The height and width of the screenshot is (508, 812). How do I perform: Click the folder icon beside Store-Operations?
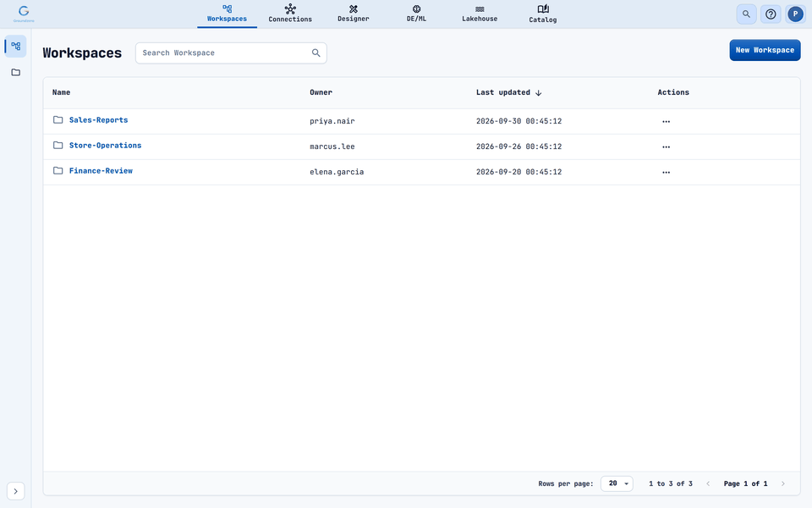58,145
